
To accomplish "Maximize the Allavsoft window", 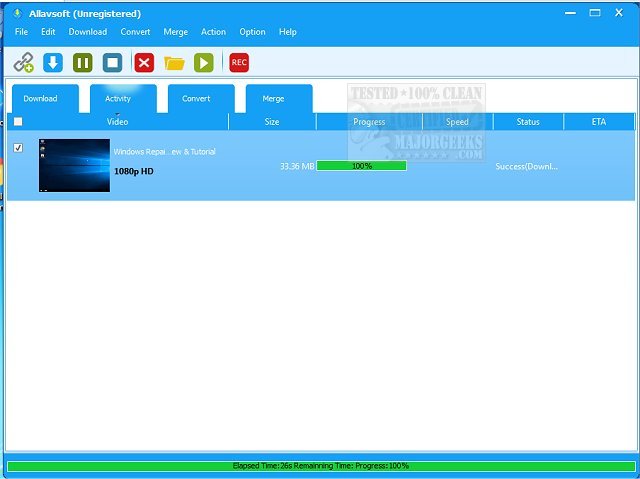I will point(595,13).
